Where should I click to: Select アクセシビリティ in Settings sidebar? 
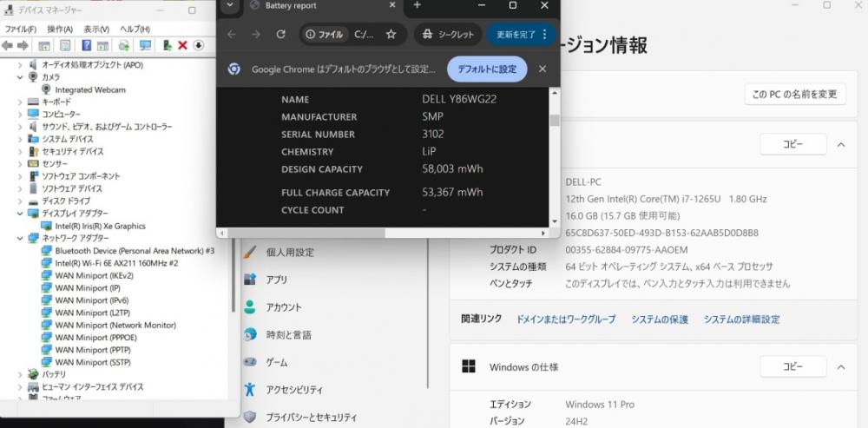click(294, 390)
